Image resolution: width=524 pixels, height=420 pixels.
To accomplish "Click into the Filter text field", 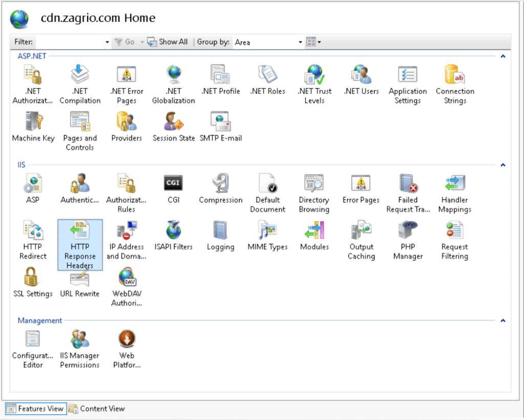I will (70, 42).
